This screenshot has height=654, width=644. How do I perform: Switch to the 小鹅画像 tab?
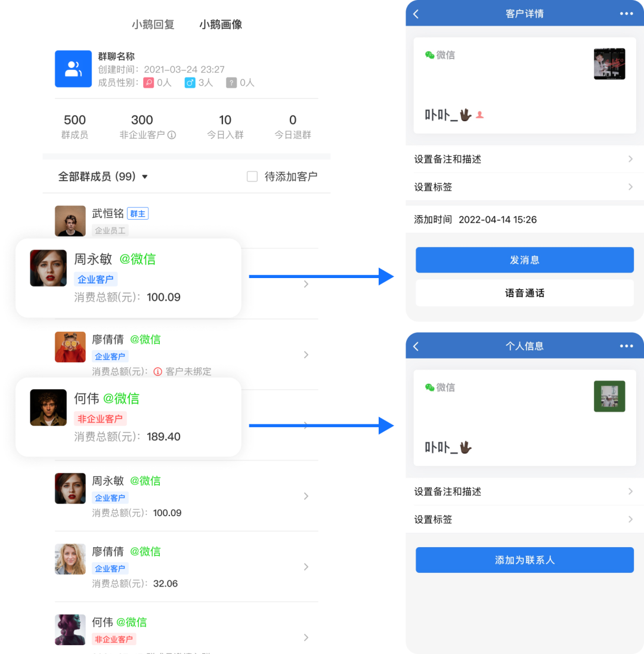point(221,24)
